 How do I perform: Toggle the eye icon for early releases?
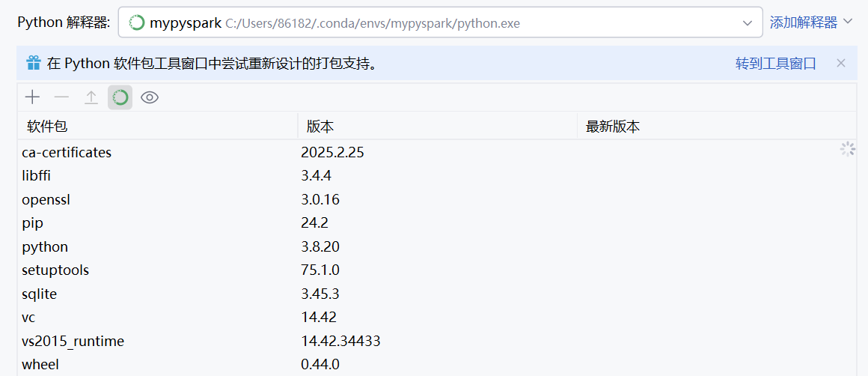[150, 97]
